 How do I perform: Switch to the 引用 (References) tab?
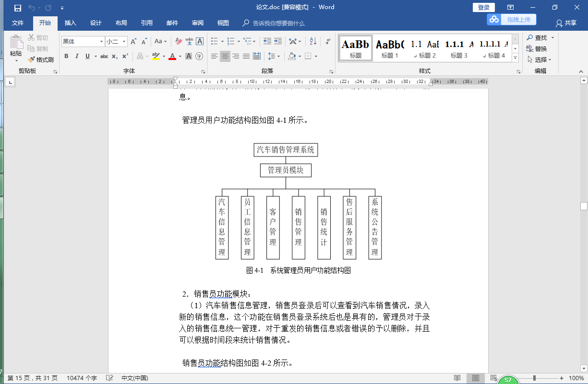pos(147,23)
